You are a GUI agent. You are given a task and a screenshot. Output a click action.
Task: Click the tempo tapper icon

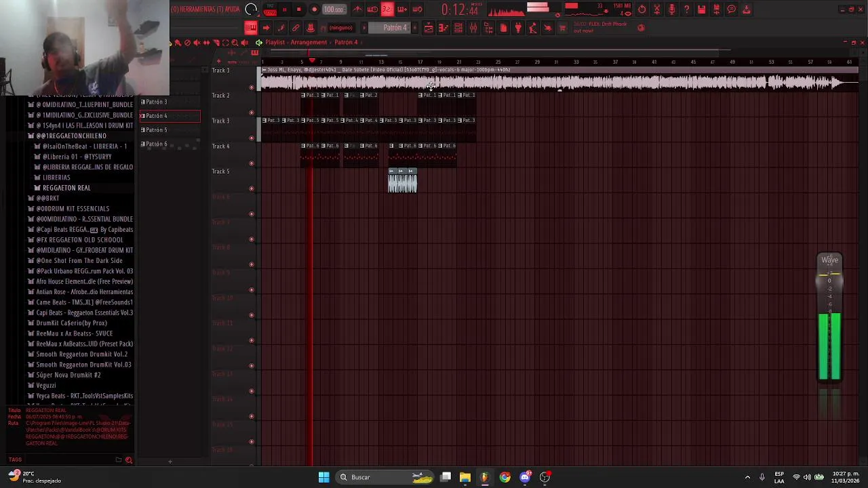point(533,28)
